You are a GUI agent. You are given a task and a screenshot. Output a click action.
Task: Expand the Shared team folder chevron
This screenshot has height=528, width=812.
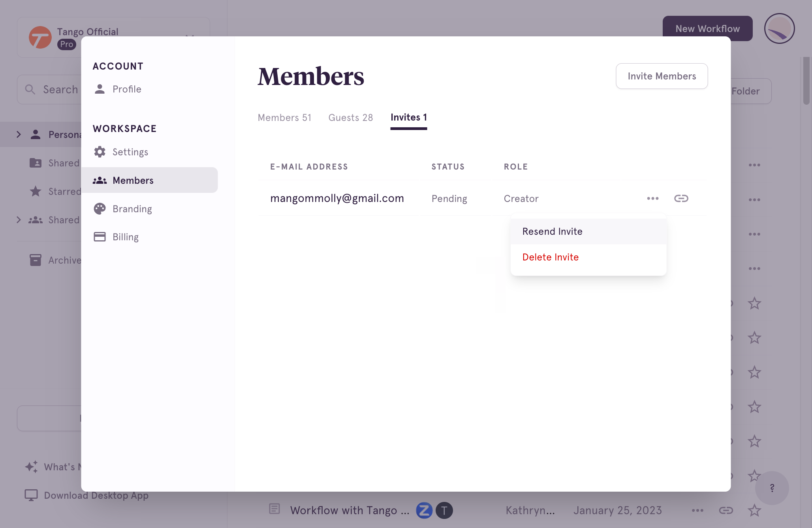(x=19, y=220)
